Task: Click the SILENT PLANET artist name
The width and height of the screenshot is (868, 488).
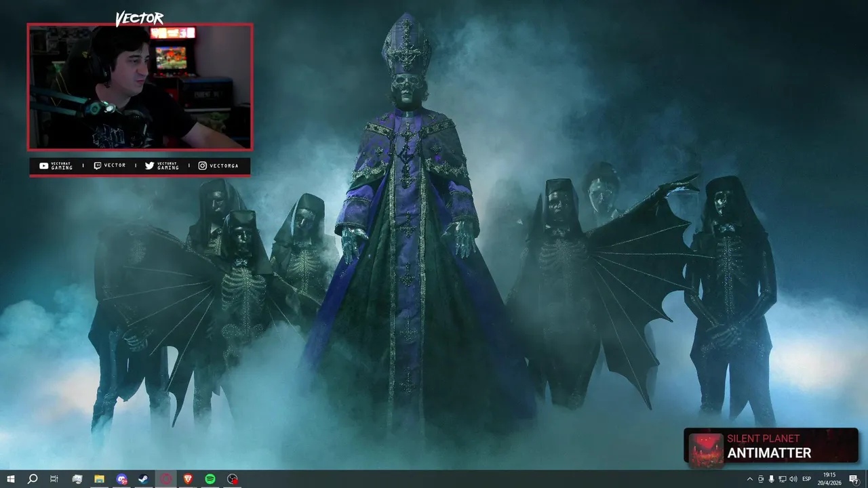Action: (x=763, y=439)
